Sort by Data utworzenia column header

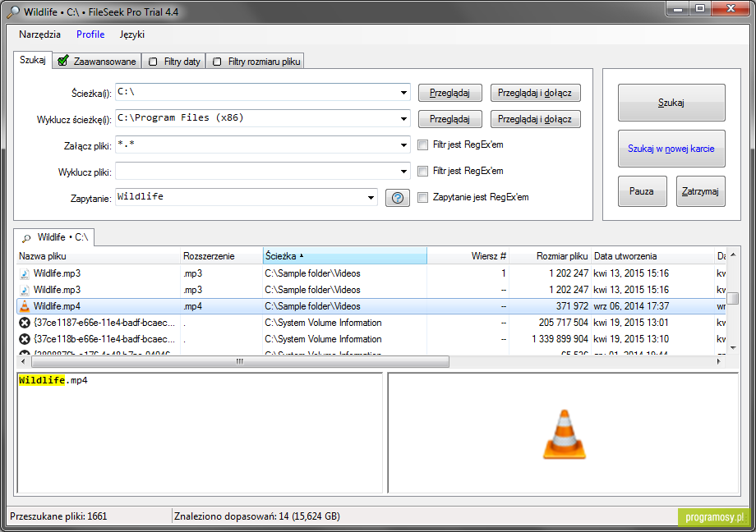[652, 256]
